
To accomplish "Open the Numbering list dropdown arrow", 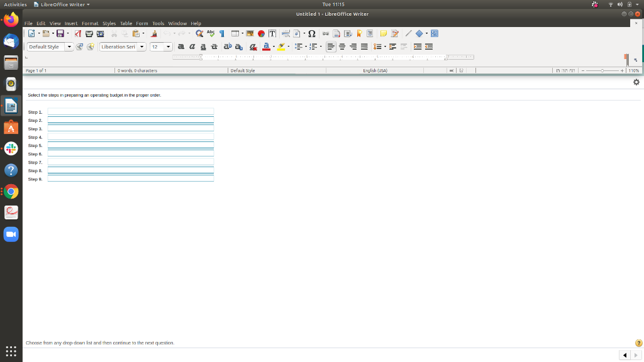I will tap(321, 47).
